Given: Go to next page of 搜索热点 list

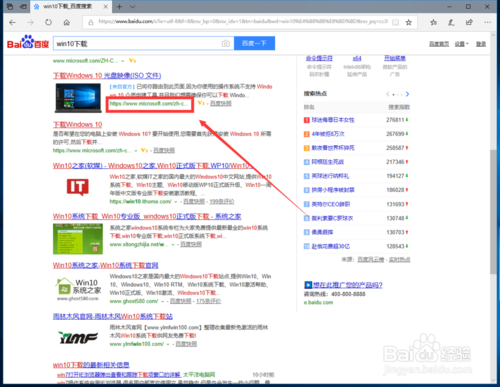Looking at the screenshot, I should [407, 94].
